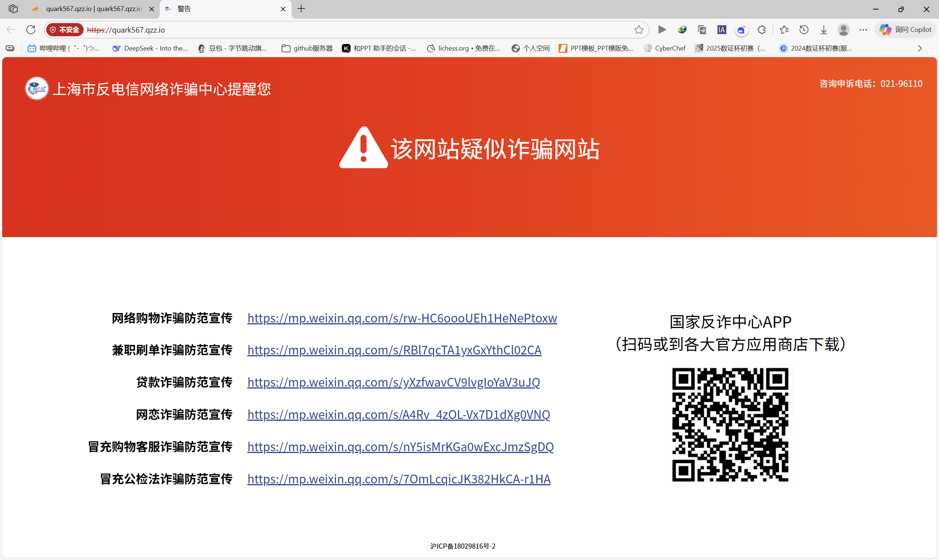Open the extensions puzzle icon
This screenshot has width=939, height=560.
tap(761, 29)
